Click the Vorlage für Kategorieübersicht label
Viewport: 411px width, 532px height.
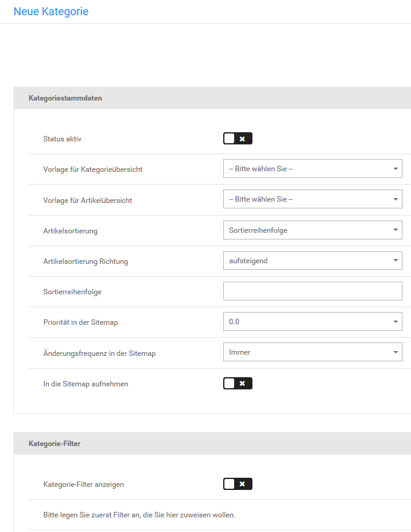point(93,169)
